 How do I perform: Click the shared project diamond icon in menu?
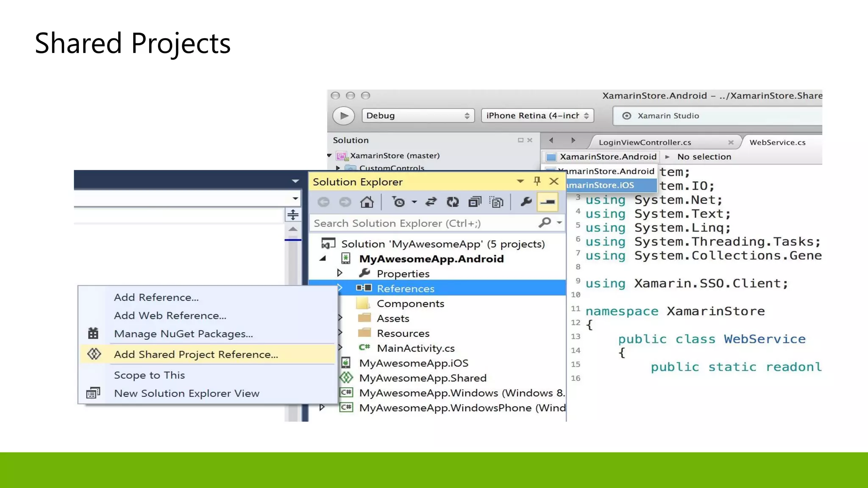pos(94,354)
